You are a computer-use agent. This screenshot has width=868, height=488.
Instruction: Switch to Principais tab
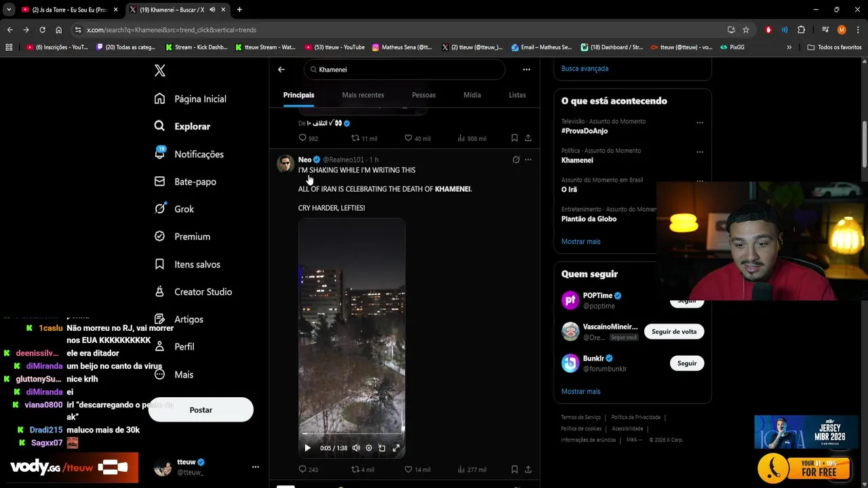click(x=298, y=95)
